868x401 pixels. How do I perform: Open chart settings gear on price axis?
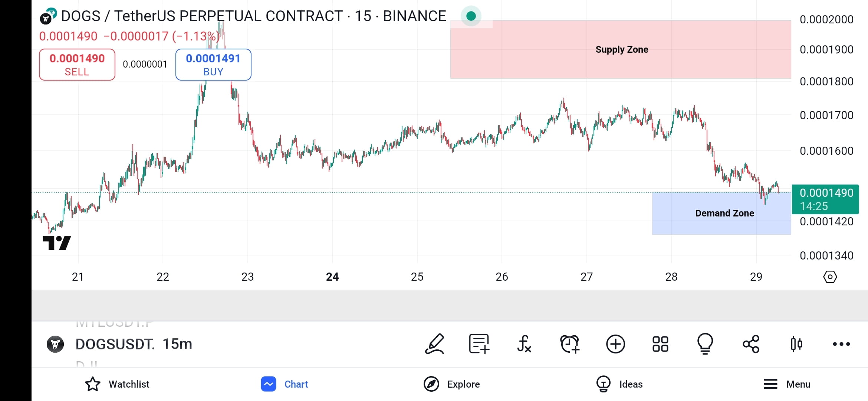tap(831, 276)
